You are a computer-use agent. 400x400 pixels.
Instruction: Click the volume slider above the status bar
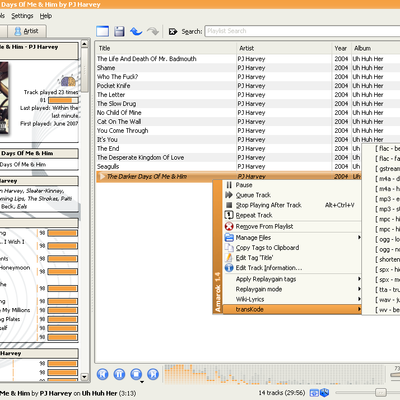[x=395, y=375]
